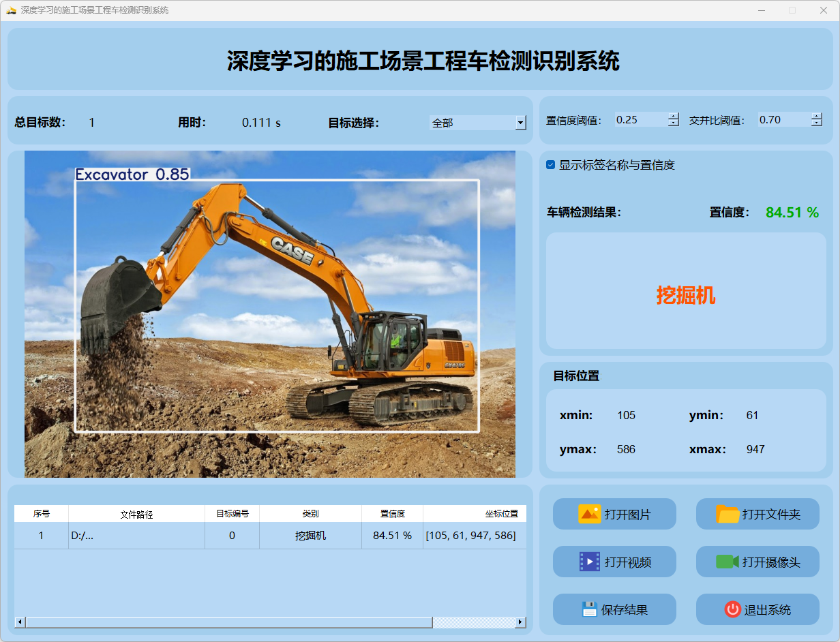Click the floppy disk save icon
The width and height of the screenshot is (840, 642).
point(589,609)
